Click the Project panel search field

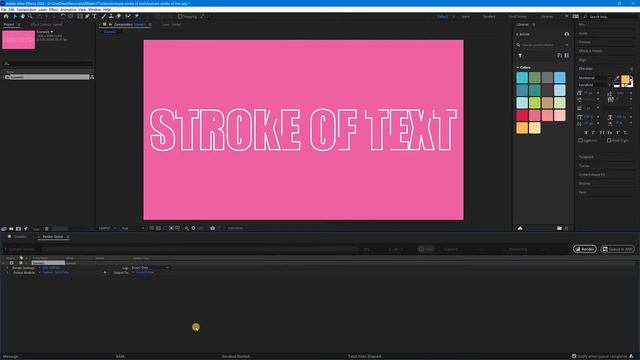point(48,64)
